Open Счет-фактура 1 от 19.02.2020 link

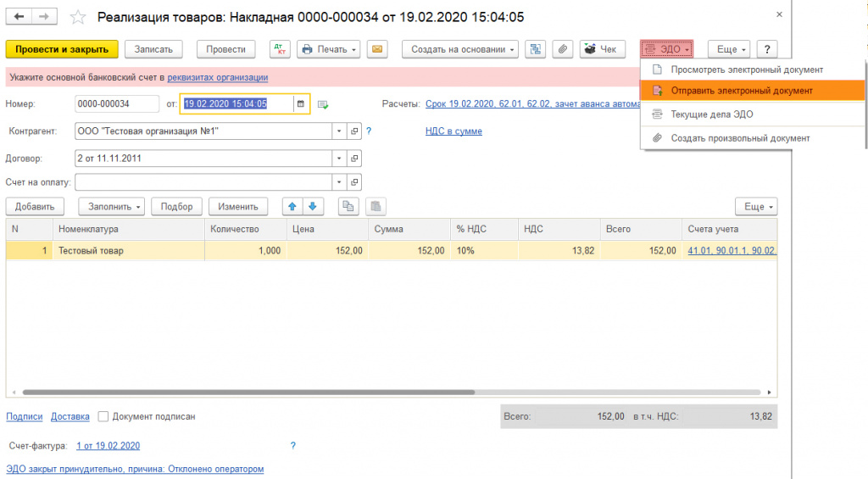click(108, 446)
